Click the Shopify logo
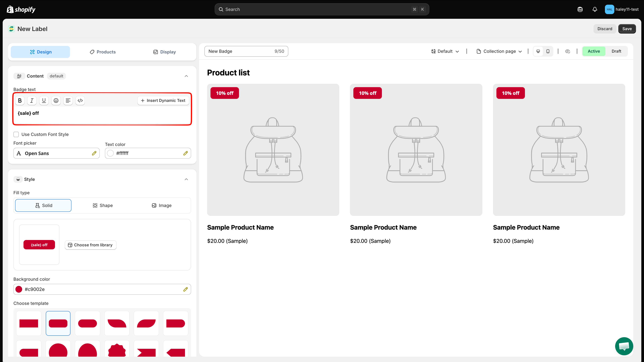Image resolution: width=644 pixels, height=362 pixels. click(21, 9)
